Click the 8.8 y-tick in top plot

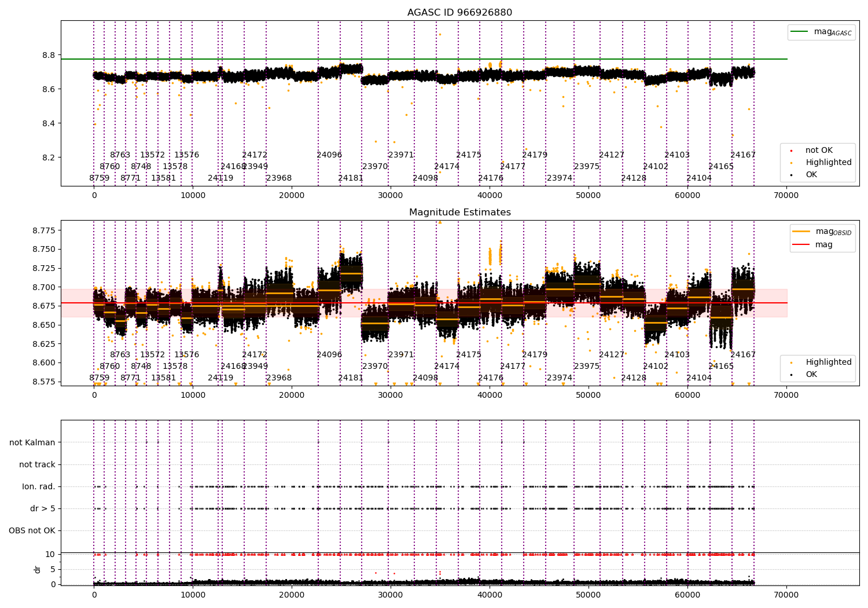point(49,56)
